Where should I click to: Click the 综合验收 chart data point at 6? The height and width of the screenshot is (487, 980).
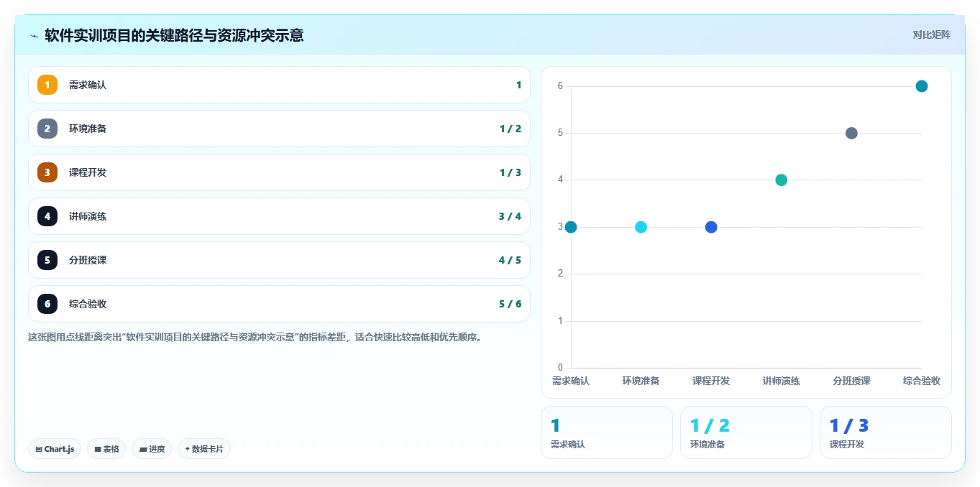[922, 86]
